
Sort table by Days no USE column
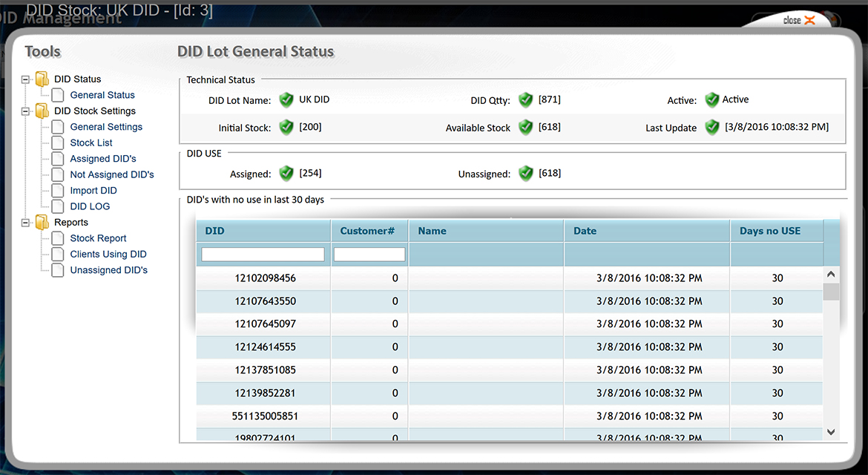[x=770, y=231]
